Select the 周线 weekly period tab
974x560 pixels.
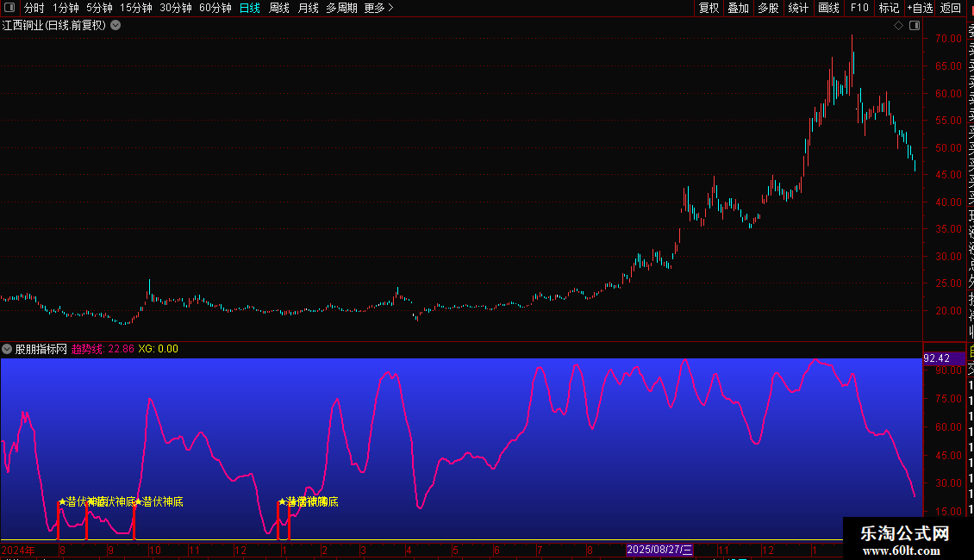[279, 8]
